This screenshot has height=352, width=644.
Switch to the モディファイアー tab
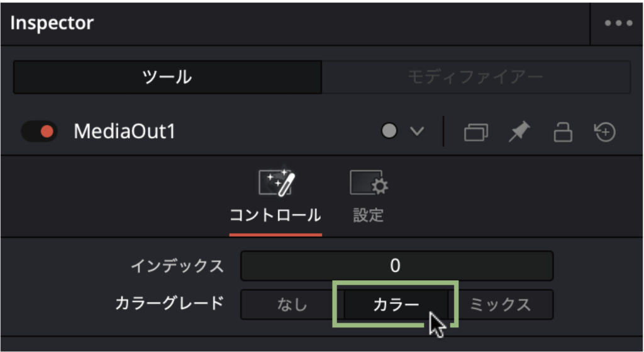click(x=475, y=77)
